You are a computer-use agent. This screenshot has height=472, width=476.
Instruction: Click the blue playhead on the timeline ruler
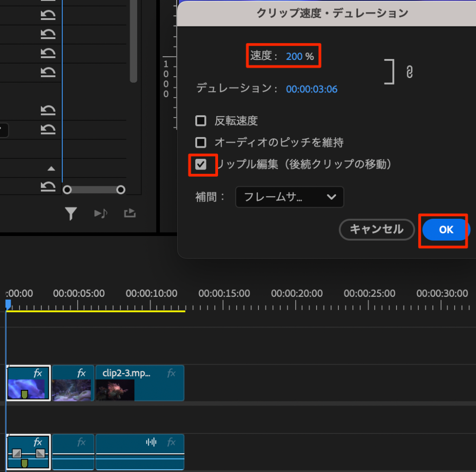click(x=8, y=303)
